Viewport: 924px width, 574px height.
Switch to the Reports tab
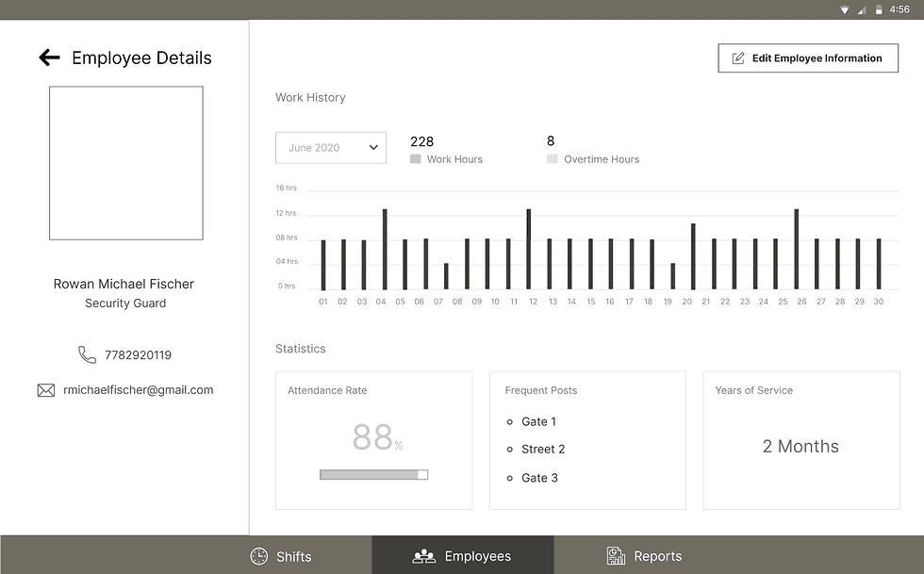coord(644,556)
